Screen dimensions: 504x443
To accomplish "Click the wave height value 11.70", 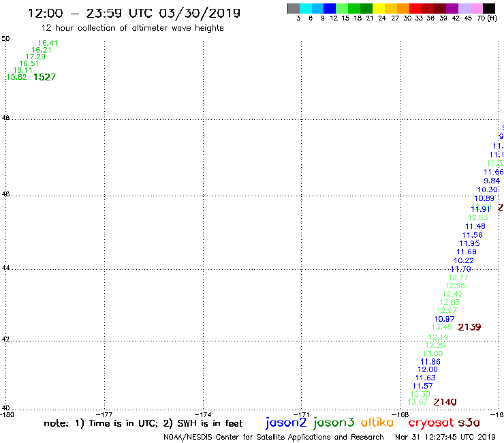I will click(x=461, y=269).
